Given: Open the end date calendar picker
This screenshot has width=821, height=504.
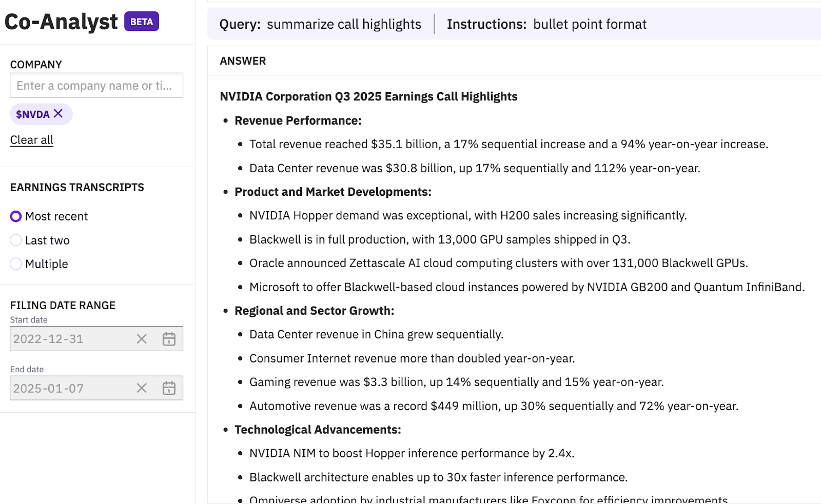Looking at the screenshot, I should point(169,388).
